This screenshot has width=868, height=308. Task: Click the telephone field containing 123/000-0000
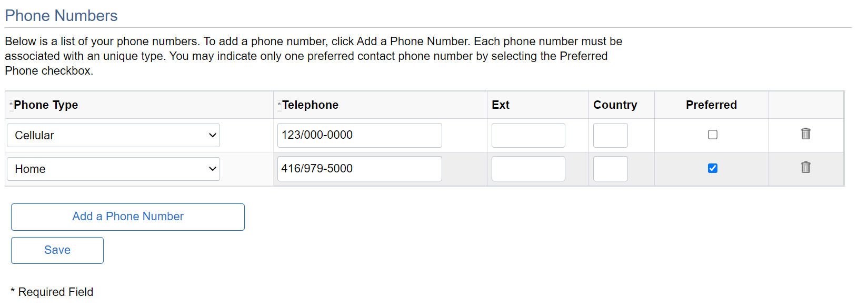coord(360,136)
